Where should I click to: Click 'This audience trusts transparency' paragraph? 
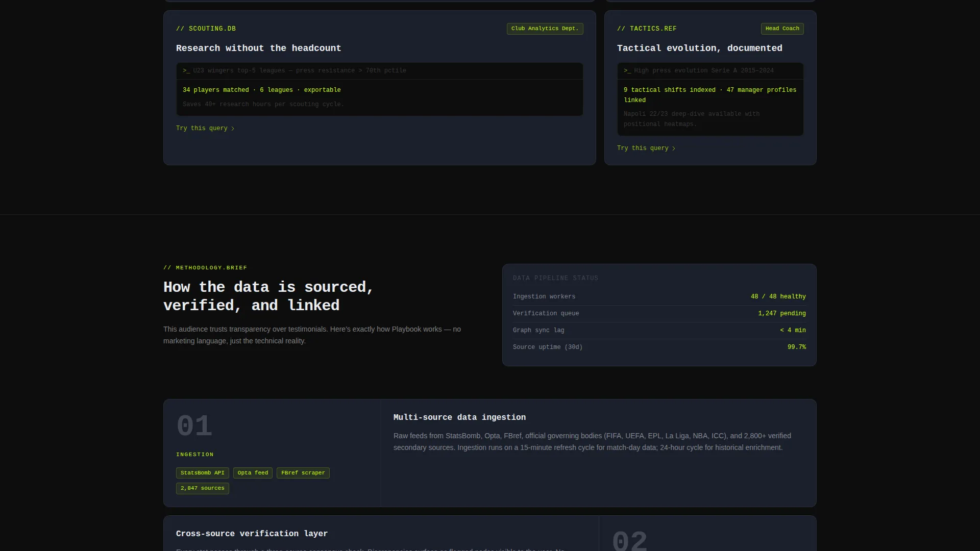(312, 335)
